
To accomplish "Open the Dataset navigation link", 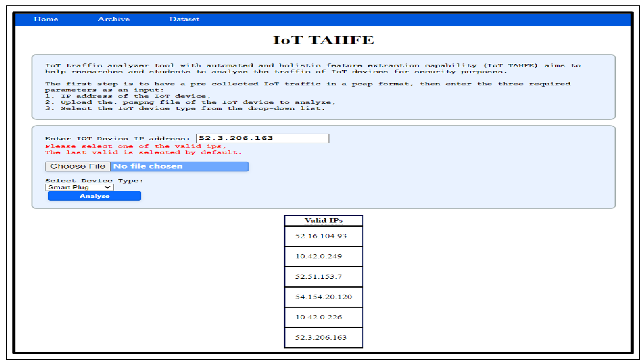I will pos(184,19).
